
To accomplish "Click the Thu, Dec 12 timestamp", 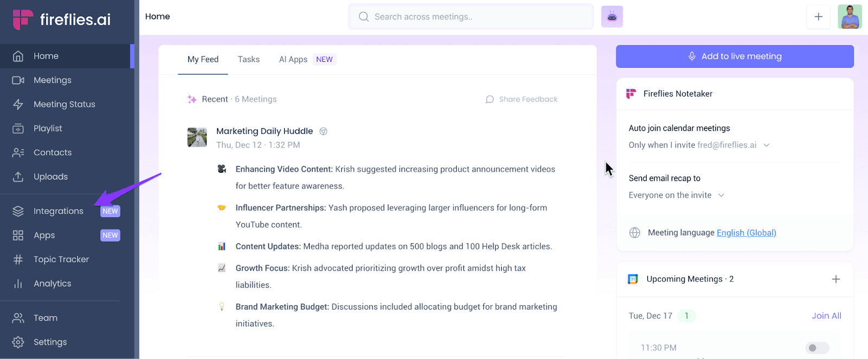I will coord(258,145).
